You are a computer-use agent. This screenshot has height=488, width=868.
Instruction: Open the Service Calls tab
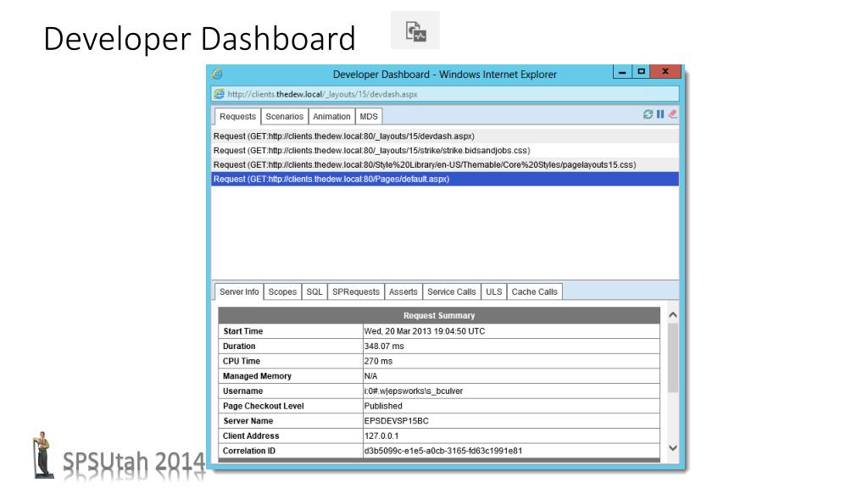[451, 292]
